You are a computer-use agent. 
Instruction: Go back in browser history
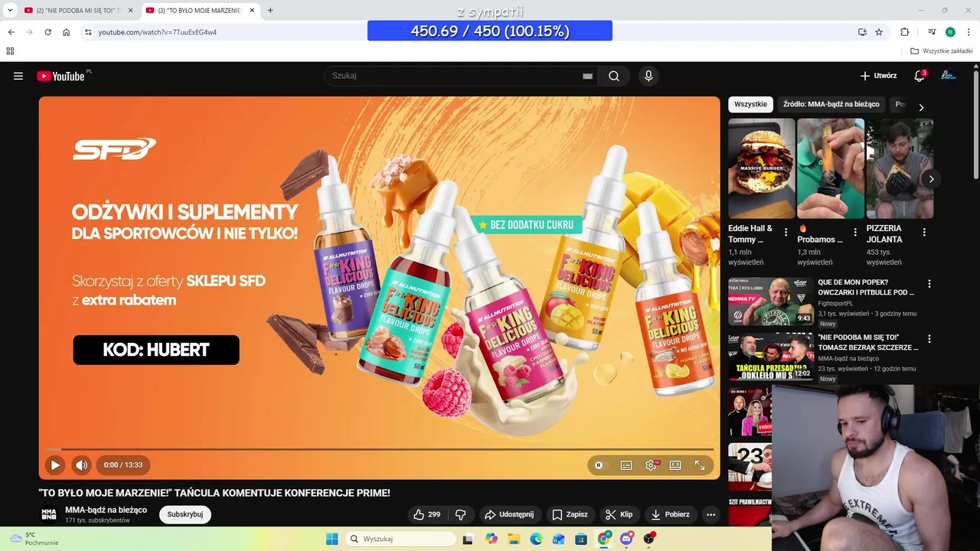[x=11, y=32]
